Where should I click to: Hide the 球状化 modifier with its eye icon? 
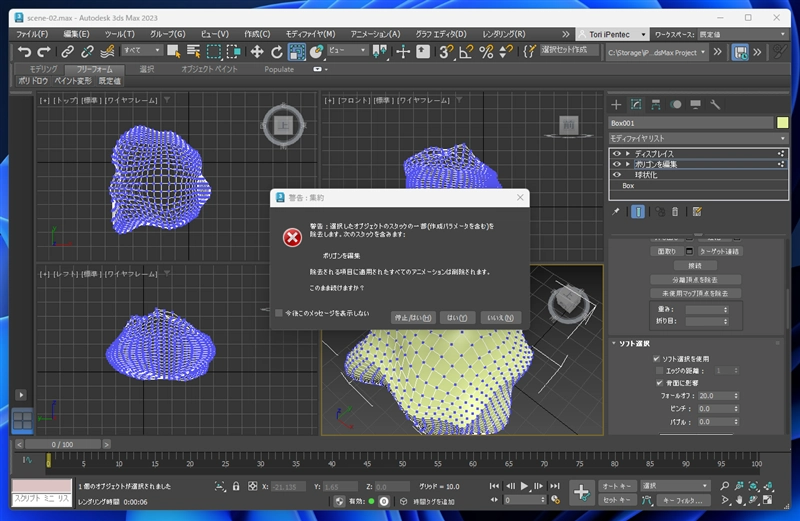(x=616, y=175)
